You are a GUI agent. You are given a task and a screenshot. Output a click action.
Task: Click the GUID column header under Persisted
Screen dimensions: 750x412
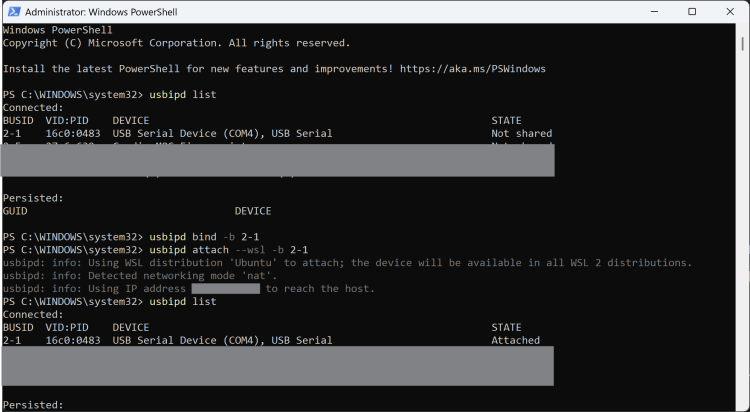click(15, 211)
